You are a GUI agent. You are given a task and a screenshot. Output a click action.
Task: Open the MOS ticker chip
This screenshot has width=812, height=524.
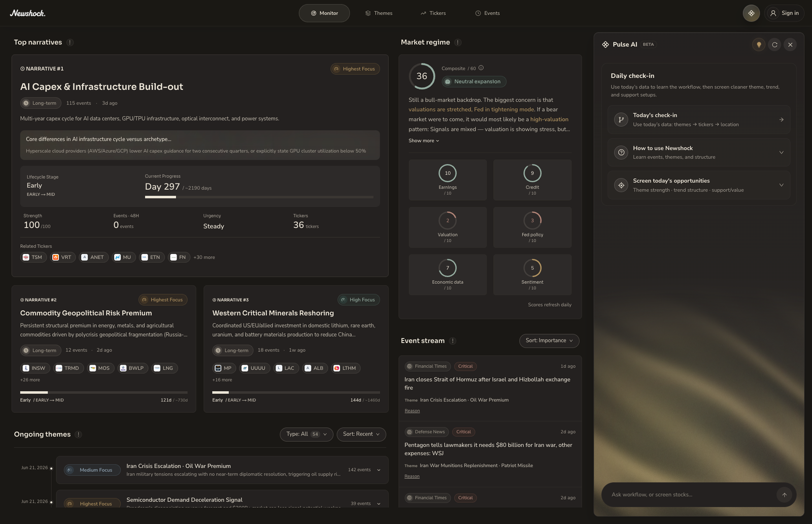100,368
